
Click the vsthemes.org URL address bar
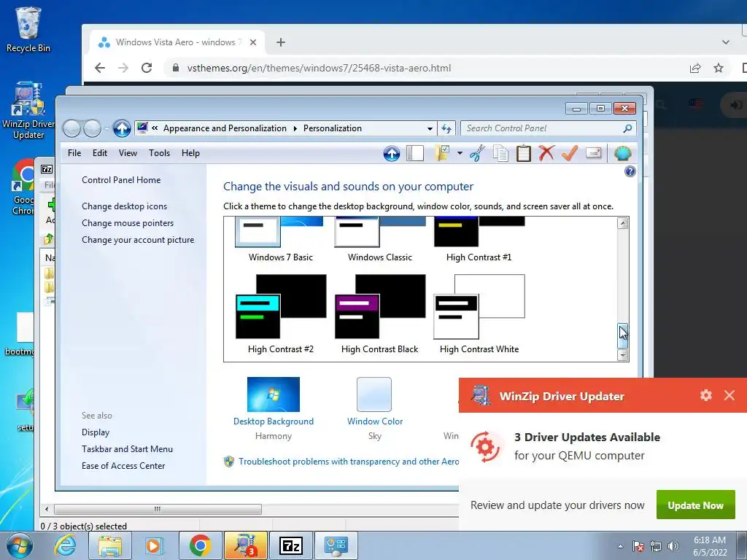tap(319, 68)
